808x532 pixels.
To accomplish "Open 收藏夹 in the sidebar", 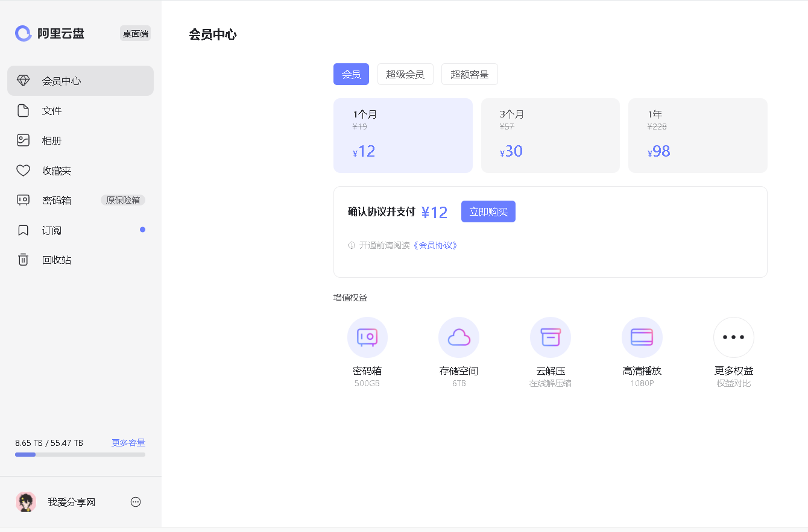I will [x=80, y=171].
